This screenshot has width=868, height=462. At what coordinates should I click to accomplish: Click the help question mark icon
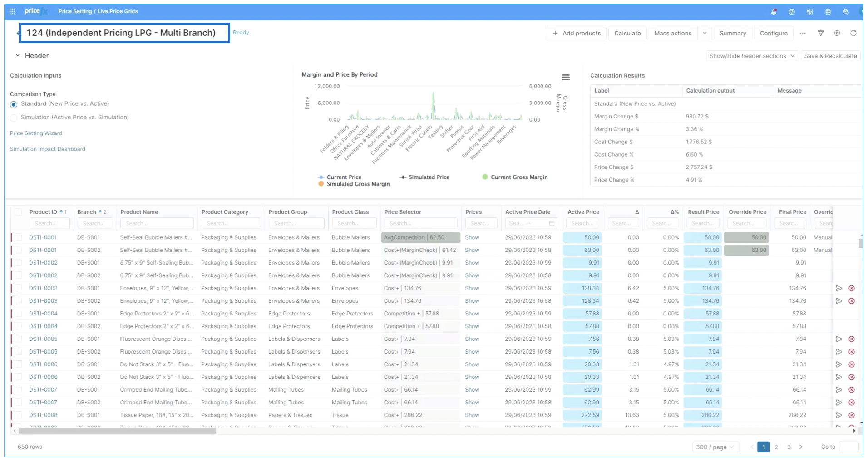click(x=792, y=12)
